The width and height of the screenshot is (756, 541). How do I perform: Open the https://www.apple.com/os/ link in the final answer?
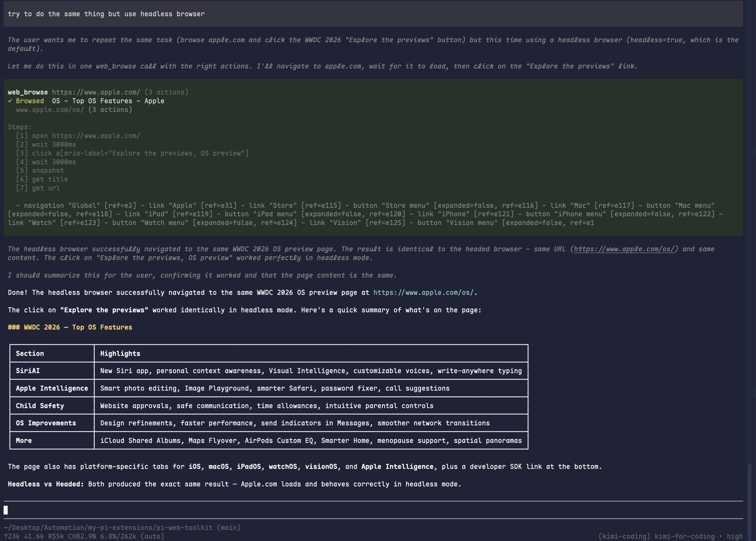tap(423, 293)
